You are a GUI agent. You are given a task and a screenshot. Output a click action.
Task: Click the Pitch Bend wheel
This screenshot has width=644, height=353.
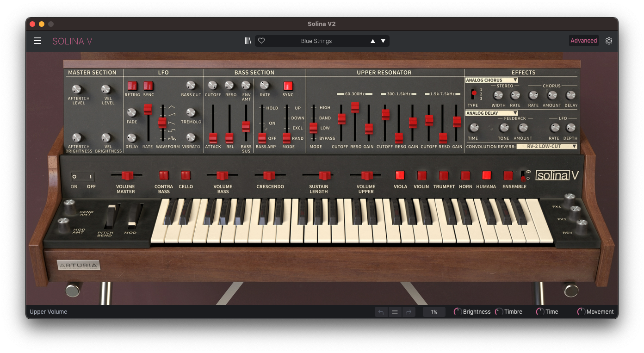110,216
